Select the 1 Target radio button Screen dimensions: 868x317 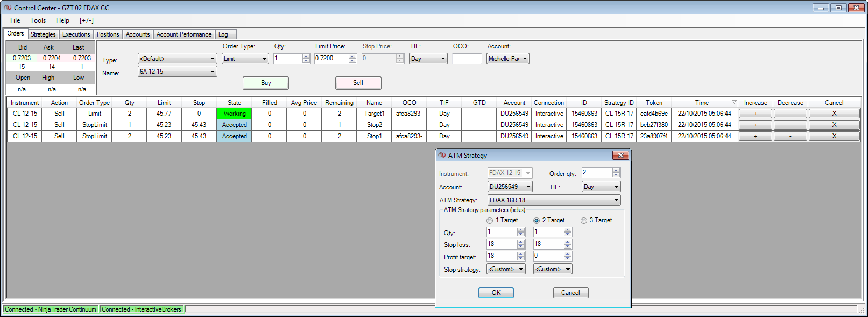[490, 221]
